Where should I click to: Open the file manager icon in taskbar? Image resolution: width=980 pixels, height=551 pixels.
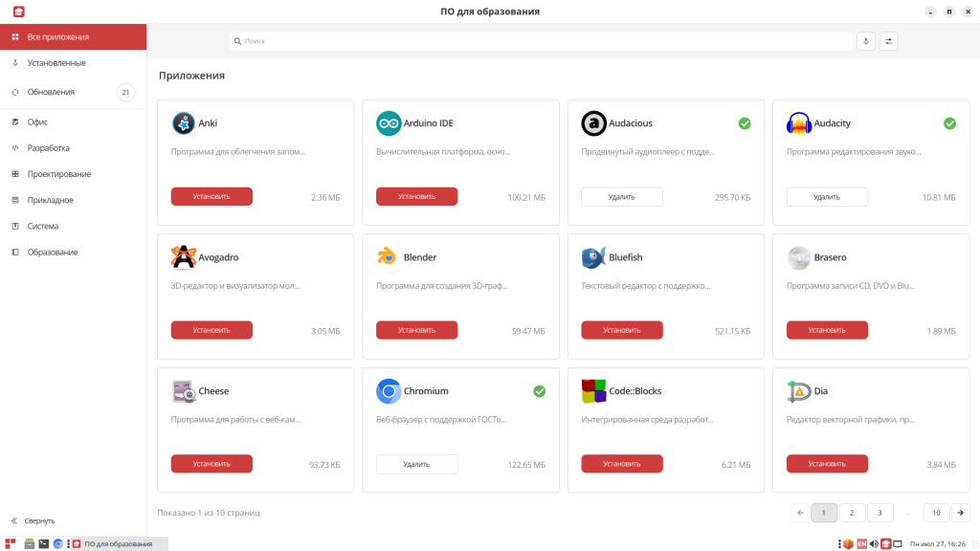click(x=30, y=543)
